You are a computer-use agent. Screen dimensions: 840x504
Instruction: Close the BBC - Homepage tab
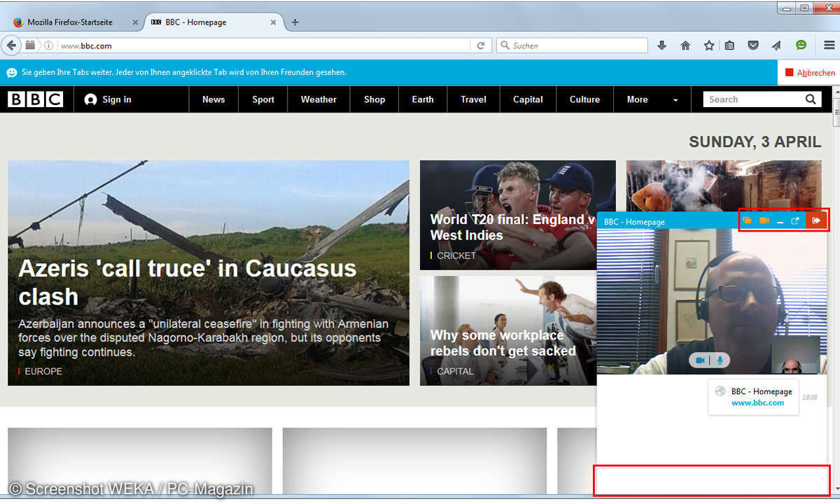274,22
